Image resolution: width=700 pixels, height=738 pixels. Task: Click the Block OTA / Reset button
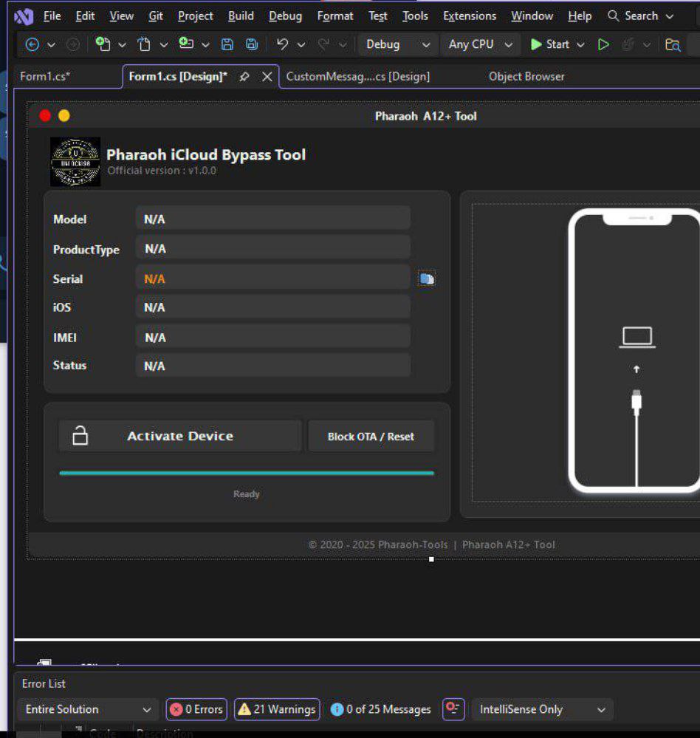(x=371, y=437)
